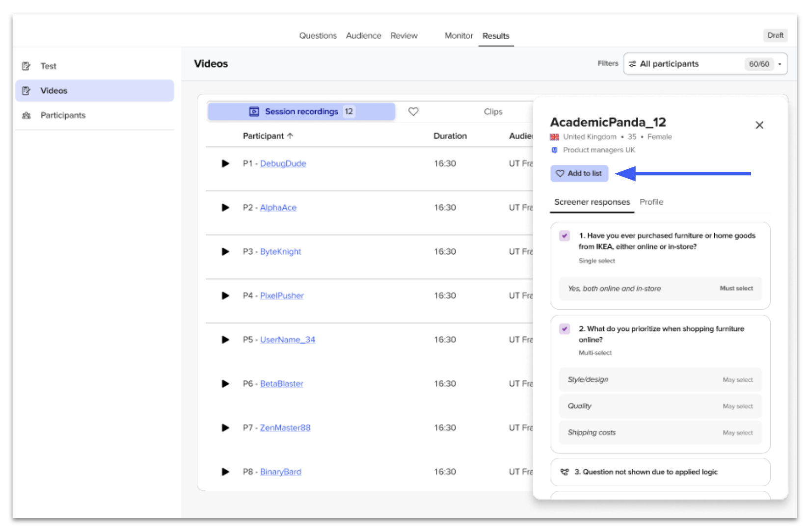Click the Style/design answer row

[660, 379]
